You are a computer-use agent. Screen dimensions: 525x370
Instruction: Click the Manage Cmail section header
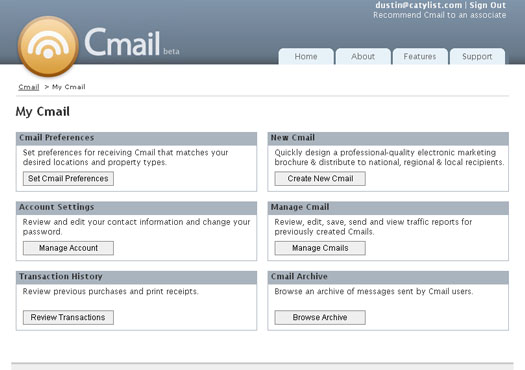pyautogui.click(x=388, y=208)
